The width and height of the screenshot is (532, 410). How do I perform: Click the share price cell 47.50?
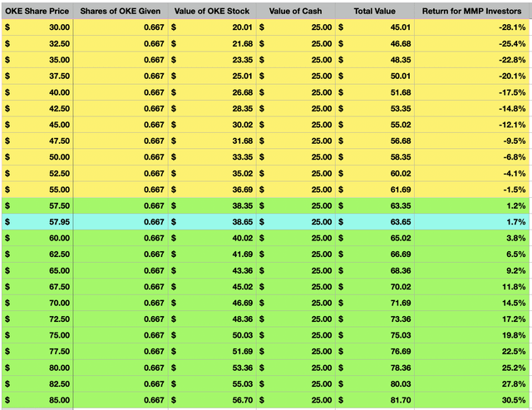pyautogui.click(x=37, y=141)
